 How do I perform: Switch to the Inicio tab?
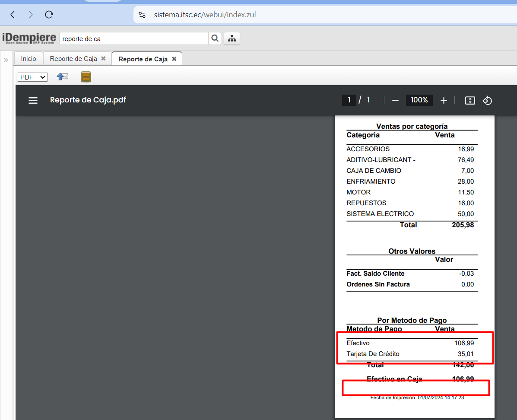tap(29, 59)
